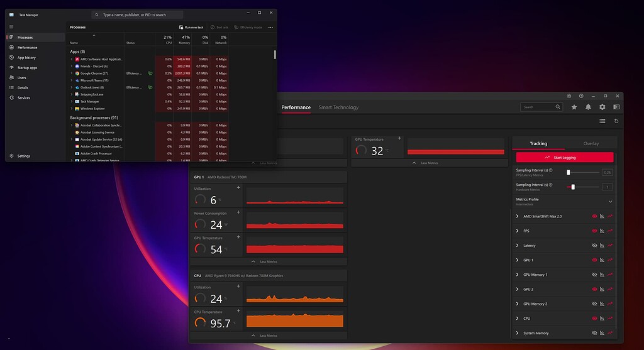Image resolution: width=644 pixels, height=350 pixels.
Task: Open the AMD help question-mark icon
Action: pyautogui.click(x=581, y=96)
